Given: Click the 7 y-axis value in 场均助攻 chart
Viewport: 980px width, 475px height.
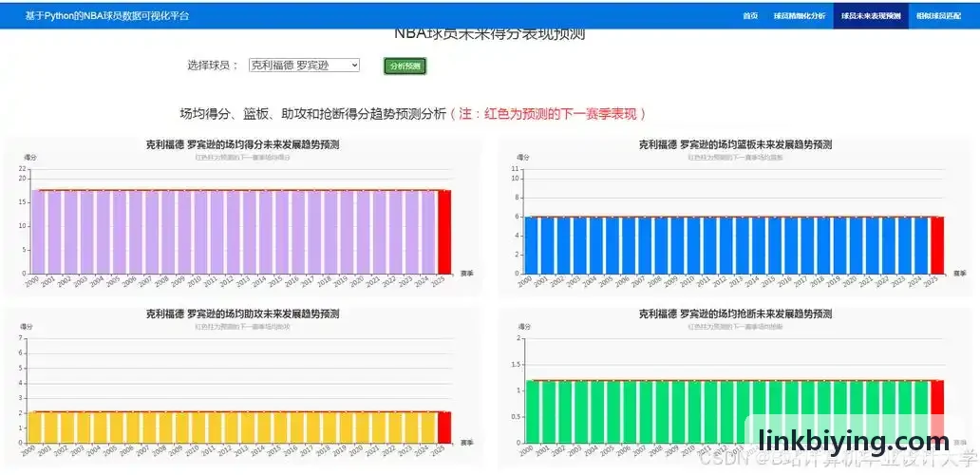Looking at the screenshot, I should [21, 338].
